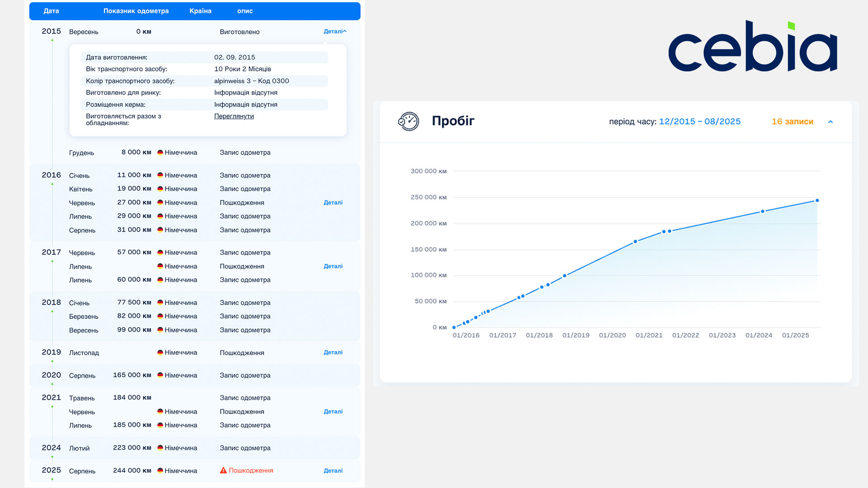Click the speedometer mileage icon
Image resolution: width=868 pixels, height=488 pixels.
(x=408, y=121)
